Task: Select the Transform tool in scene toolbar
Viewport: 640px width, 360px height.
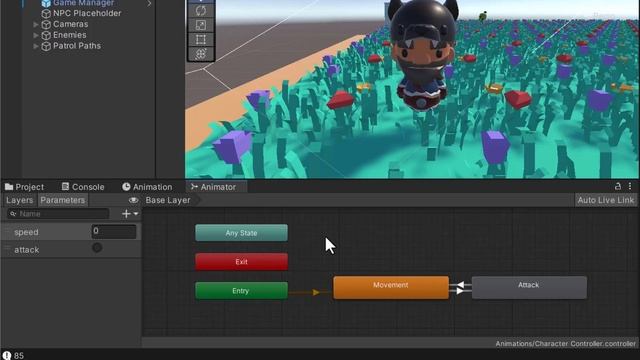Action: tap(200, 54)
